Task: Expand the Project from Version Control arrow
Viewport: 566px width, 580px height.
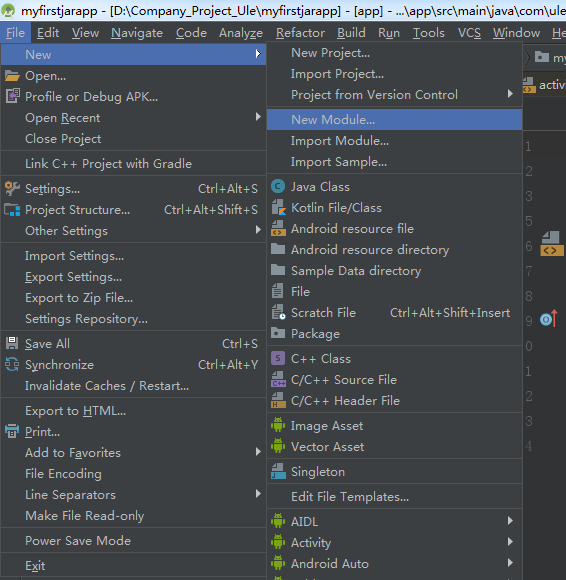Action: pos(510,94)
